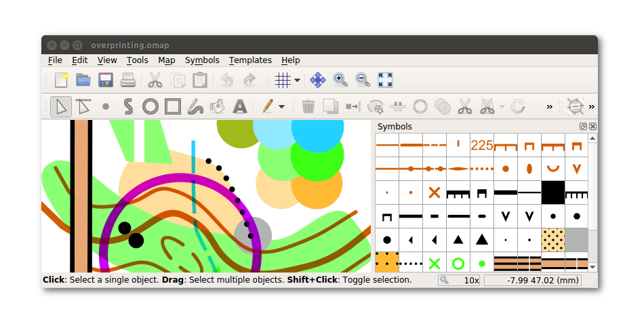Viewport: 644px width, 322px height.
Task: Open the Templates menu
Action: (250, 60)
